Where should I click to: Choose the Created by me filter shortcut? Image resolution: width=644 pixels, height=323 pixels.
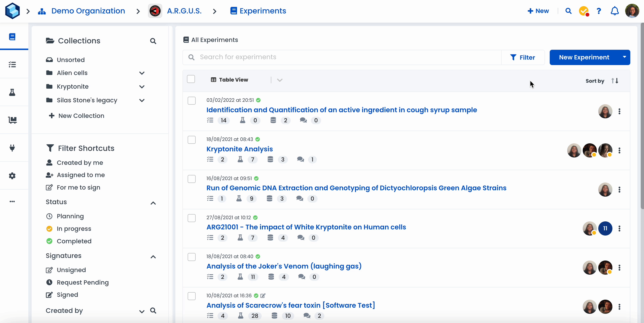(x=80, y=162)
